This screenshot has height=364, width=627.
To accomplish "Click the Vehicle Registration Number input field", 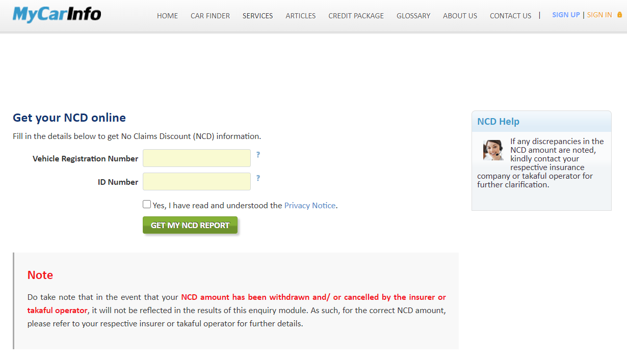I will coord(196,158).
